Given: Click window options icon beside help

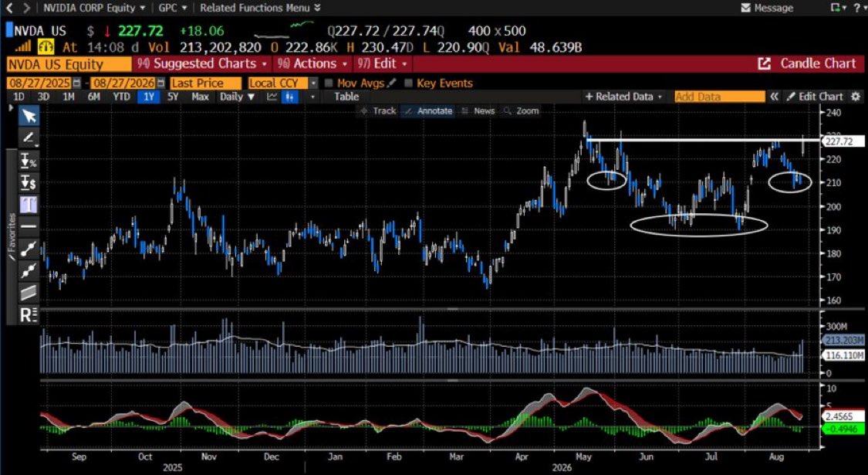Looking at the screenshot, I should (x=838, y=8).
